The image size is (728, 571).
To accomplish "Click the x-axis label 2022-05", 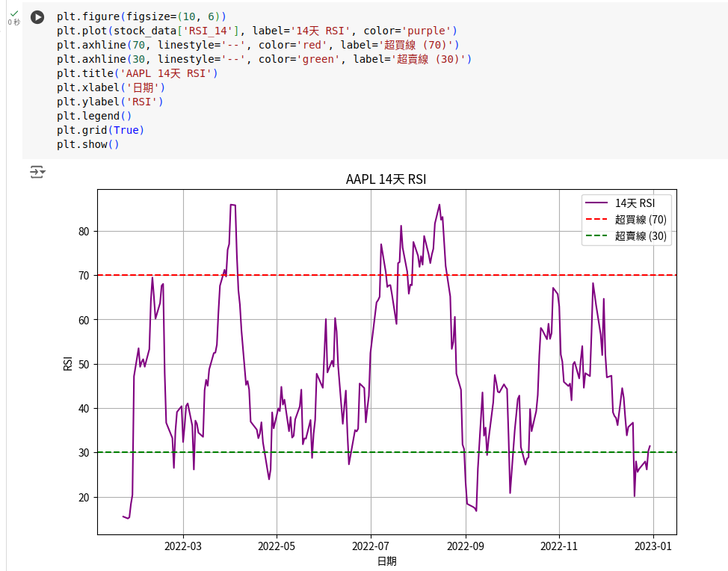I will tap(277, 546).
